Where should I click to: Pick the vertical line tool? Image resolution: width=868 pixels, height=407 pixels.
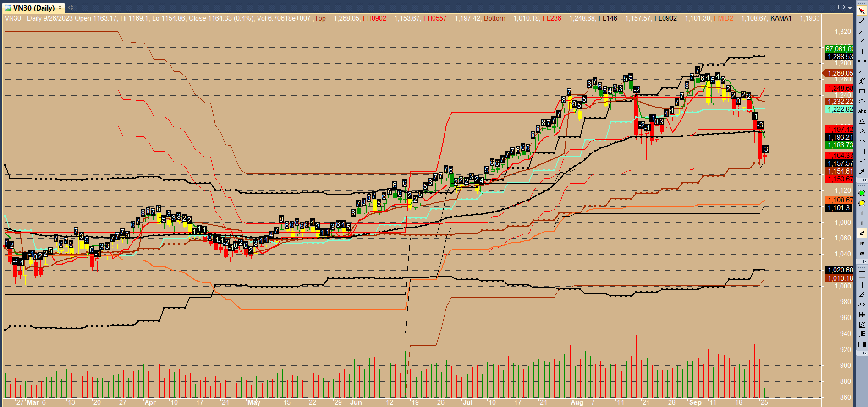click(x=862, y=51)
